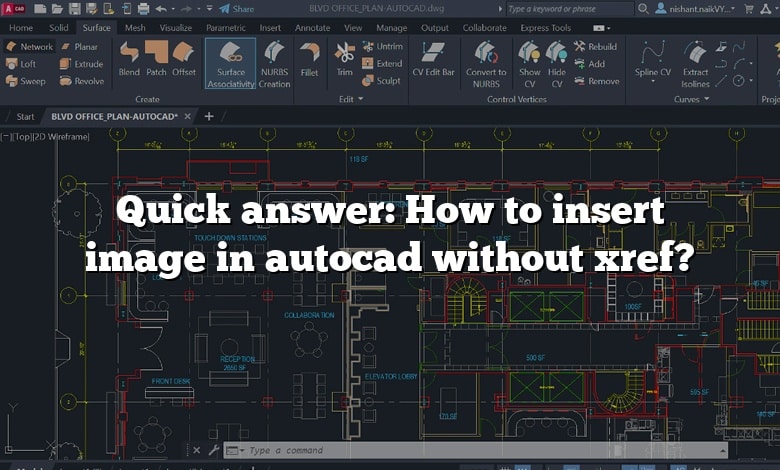Select the Sculpt tool
The width and height of the screenshot is (780, 470).
tap(382, 81)
